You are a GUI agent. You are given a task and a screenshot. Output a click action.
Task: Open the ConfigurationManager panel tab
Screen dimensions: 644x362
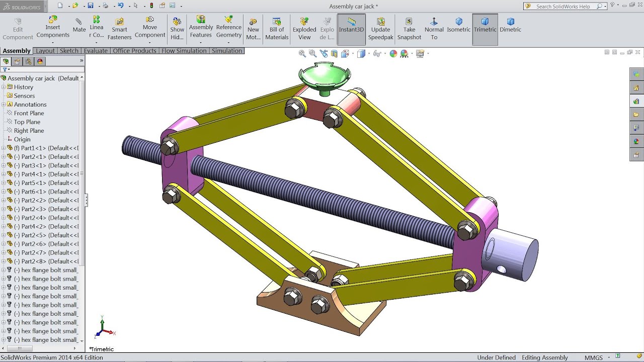29,61
